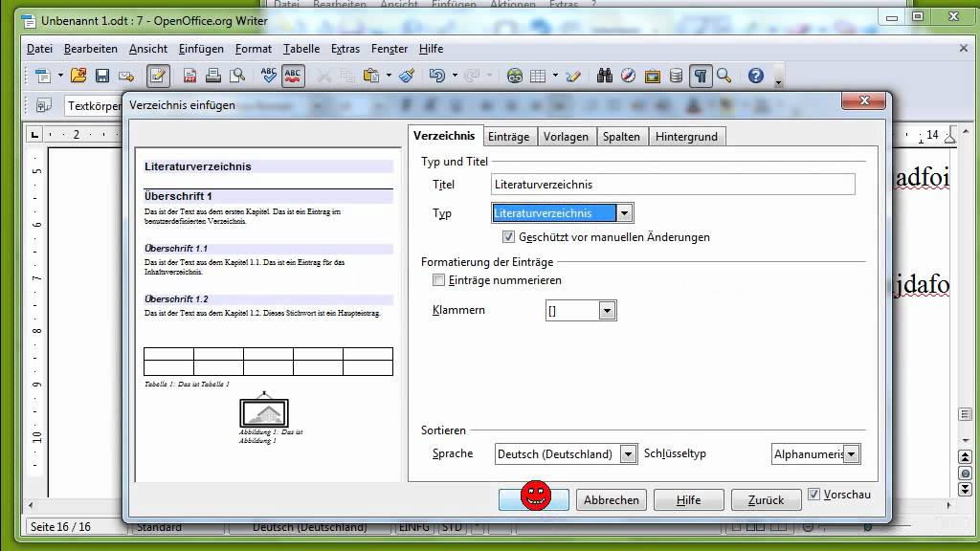980x551 pixels.
Task: Click the Abbrechen button
Action: 612,499
